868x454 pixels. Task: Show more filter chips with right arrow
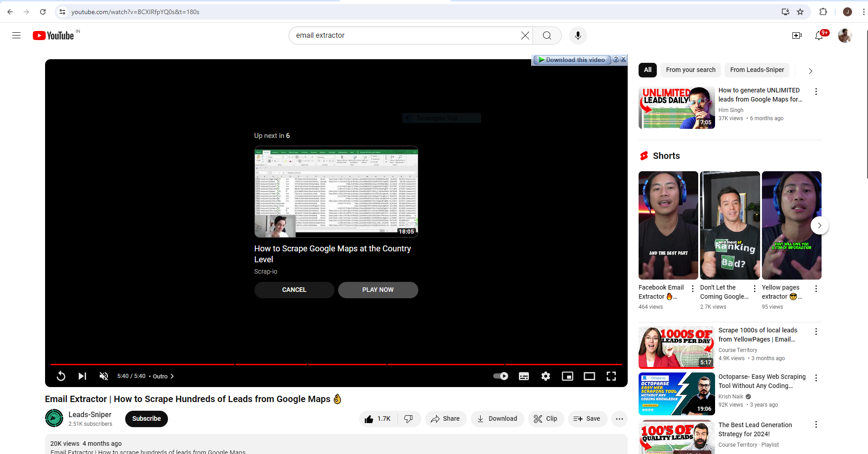coord(810,71)
